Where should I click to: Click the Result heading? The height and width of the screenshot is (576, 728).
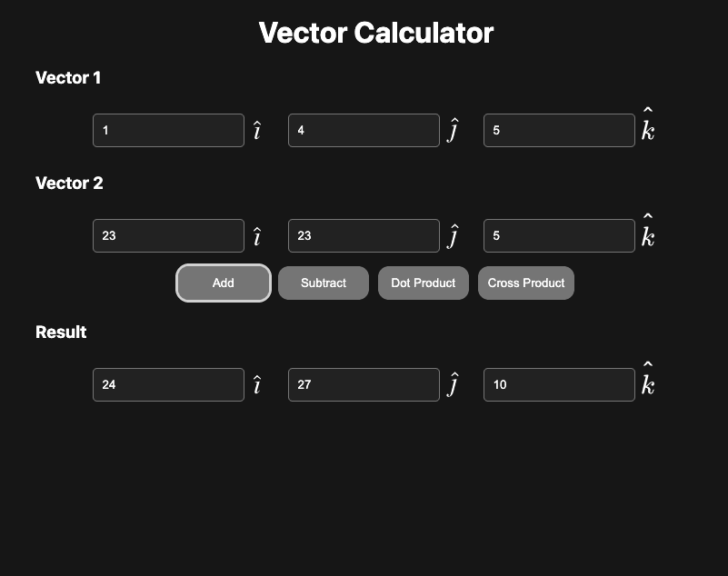point(61,333)
